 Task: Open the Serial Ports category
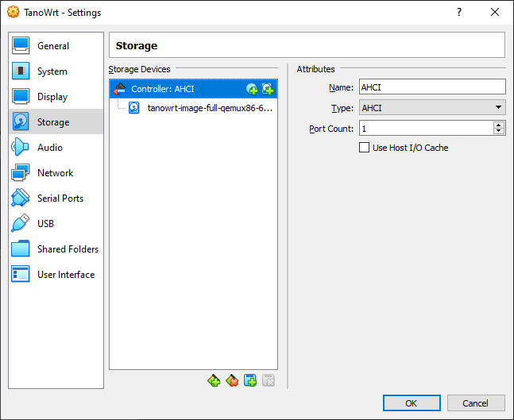pos(56,198)
